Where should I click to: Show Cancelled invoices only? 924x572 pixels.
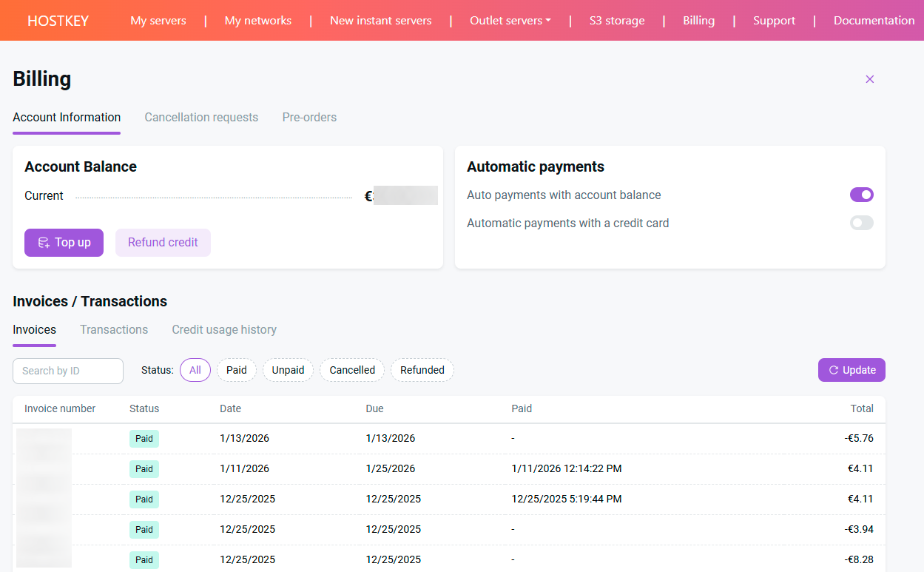coord(352,370)
